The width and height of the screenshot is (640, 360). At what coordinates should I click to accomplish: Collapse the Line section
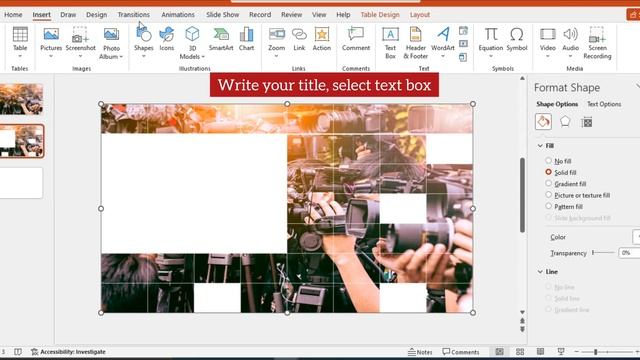point(540,271)
